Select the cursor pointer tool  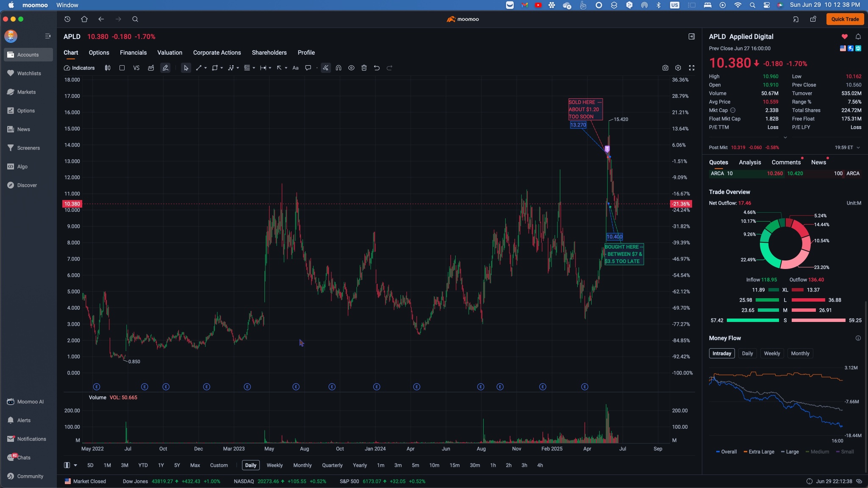(x=186, y=68)
